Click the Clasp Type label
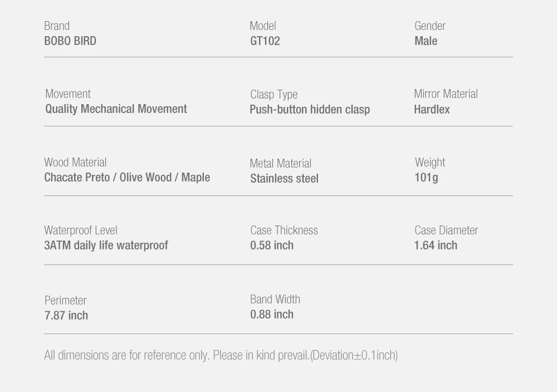Viewport: 557px width, 392px height. click(x=274, y=95)
